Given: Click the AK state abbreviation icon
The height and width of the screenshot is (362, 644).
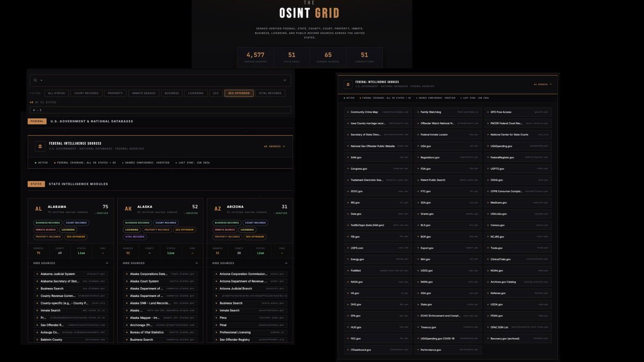Looking at the screenshot, I should [x=128, y=208].
